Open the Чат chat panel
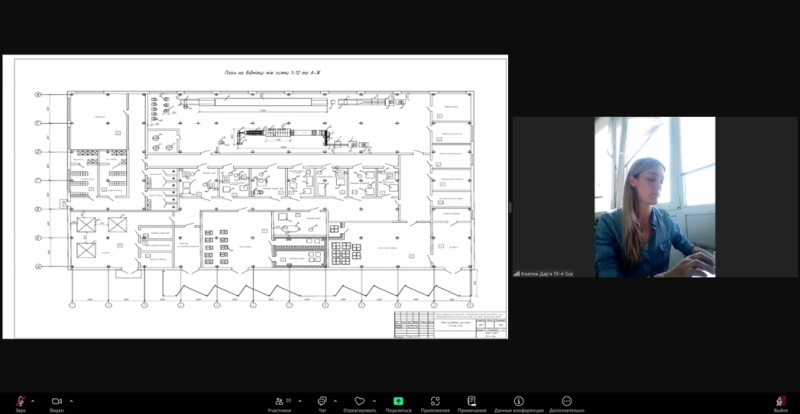Screen dimensions: 800x414 coord(322,403)
